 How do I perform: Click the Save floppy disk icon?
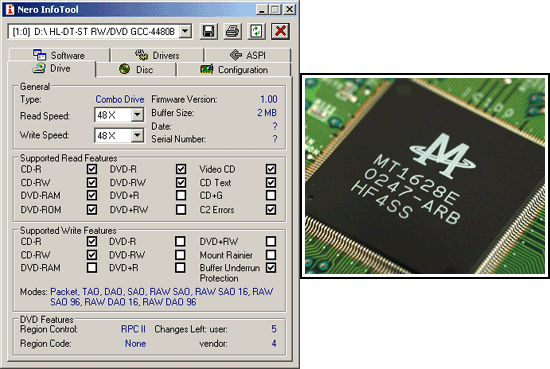point(209,32)
